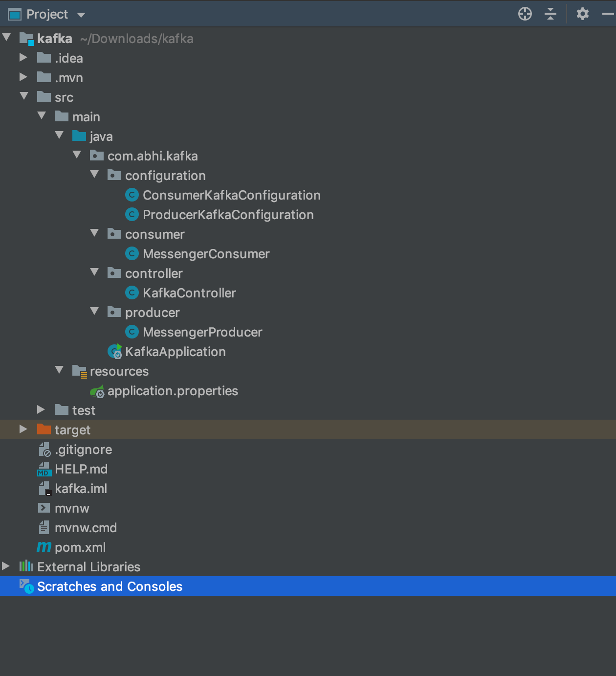Screen dimensions: 616x676
Task: Collapse the src directory
Action: pos(24,96)
